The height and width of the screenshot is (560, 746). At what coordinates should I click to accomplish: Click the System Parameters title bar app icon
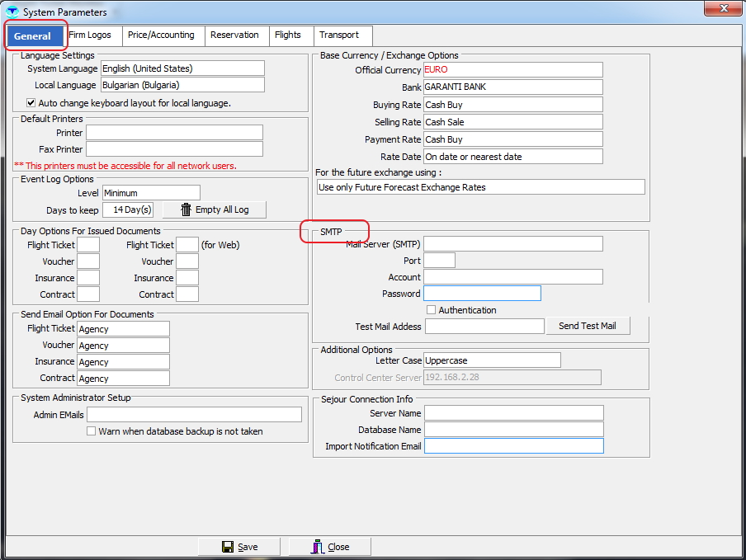click(12, 12)
